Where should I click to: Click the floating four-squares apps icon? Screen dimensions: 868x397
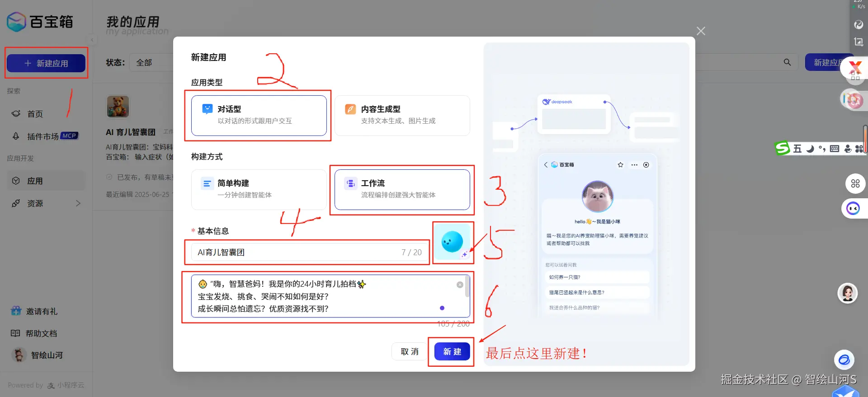click(x=855, y=183)
